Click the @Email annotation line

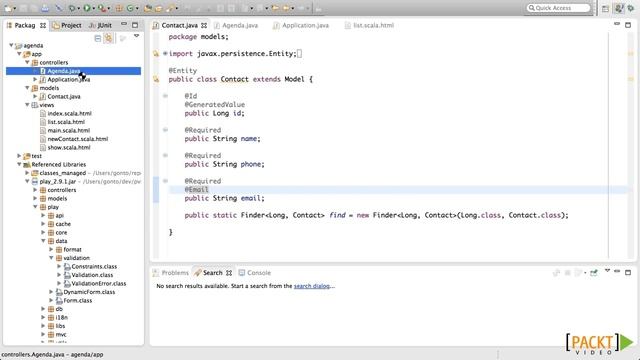pos(197,189)
